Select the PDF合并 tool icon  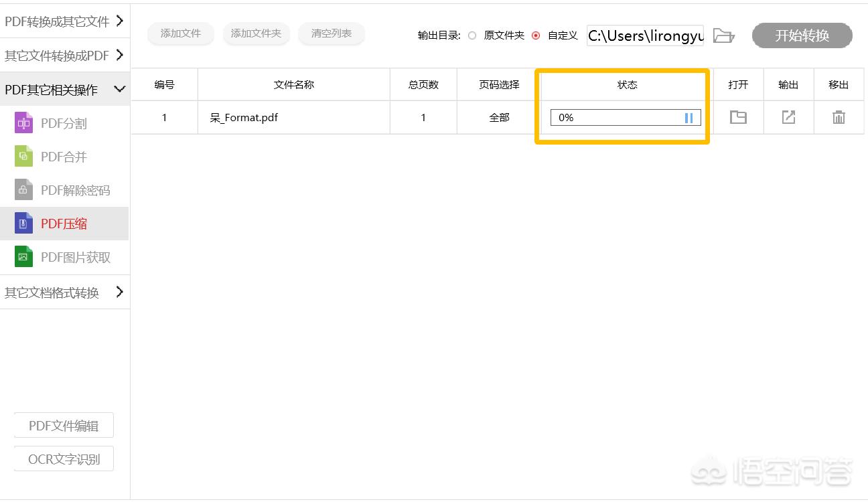click(x=23, y=156)
